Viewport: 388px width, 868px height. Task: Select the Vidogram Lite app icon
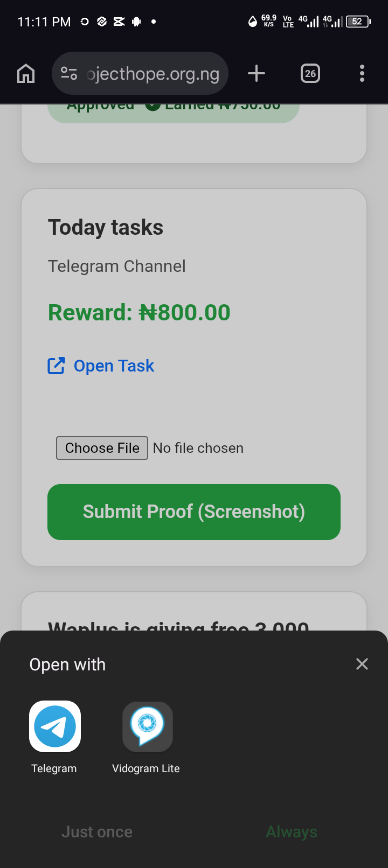coord(147,726)
